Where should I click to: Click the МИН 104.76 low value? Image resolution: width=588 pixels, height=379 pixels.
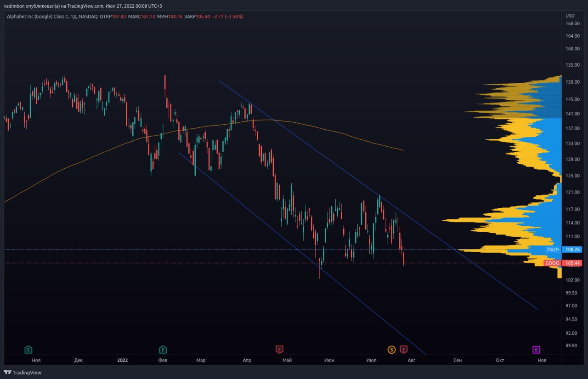click(170, 17)
